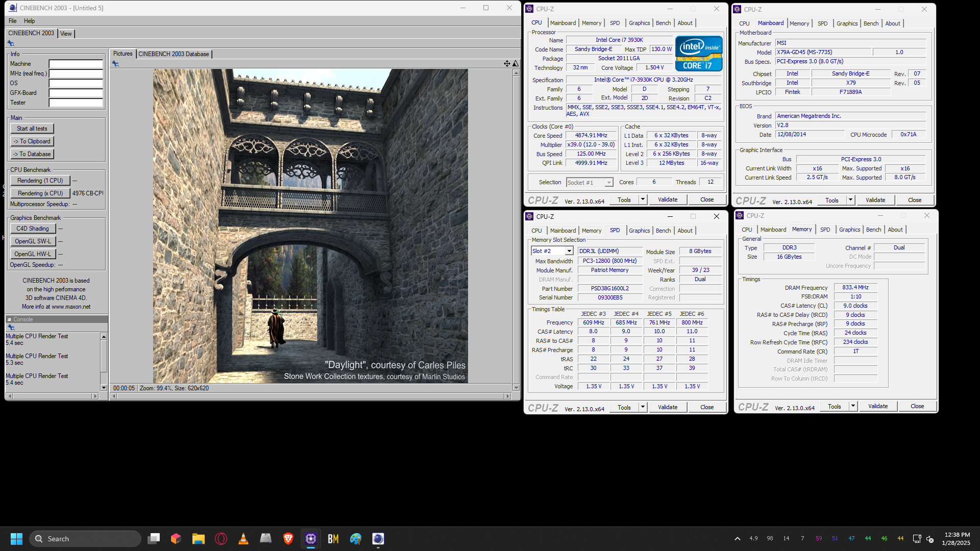The height and width of the screenshot is (551, 980).
Task: Click the title icon of the CPU-Z Memory window
Action: pyautogui.click(x=740, y=215)
